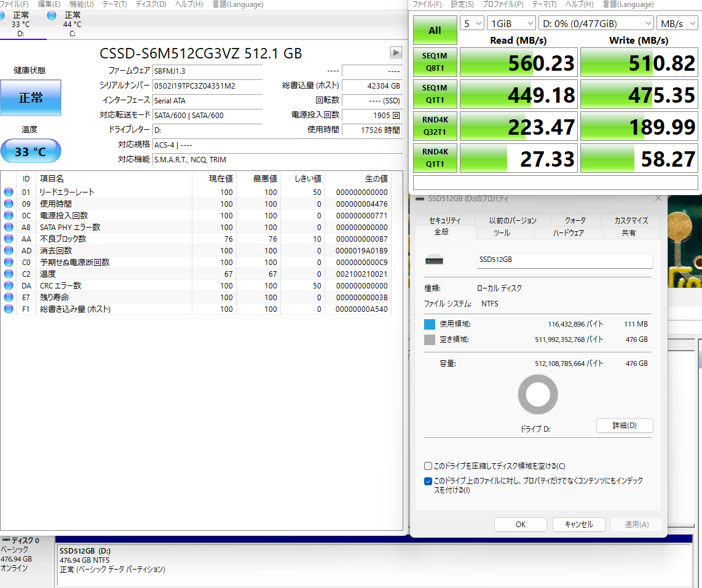Run all benchmarks with All button
702x588 pixels.
pyautogui.click(x=435, y=30)
